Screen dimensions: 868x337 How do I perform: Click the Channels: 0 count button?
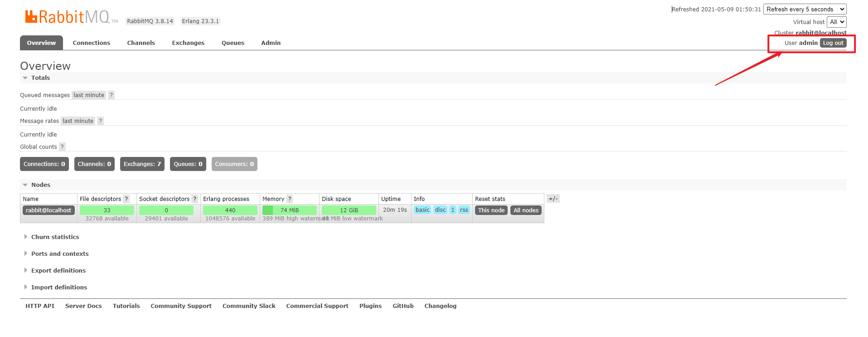pyautogui.click(x=94, y=164)
